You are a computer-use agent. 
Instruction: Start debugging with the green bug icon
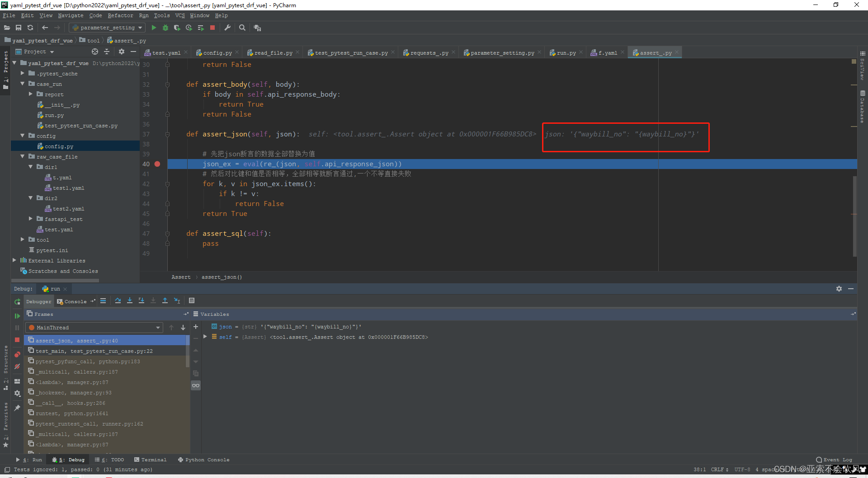[x=165, y=28]
